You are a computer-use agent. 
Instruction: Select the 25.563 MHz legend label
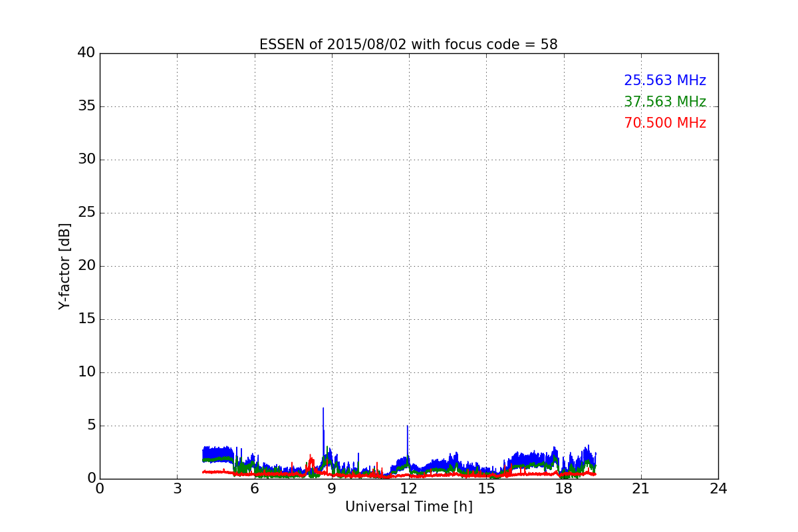pos(665,80)
